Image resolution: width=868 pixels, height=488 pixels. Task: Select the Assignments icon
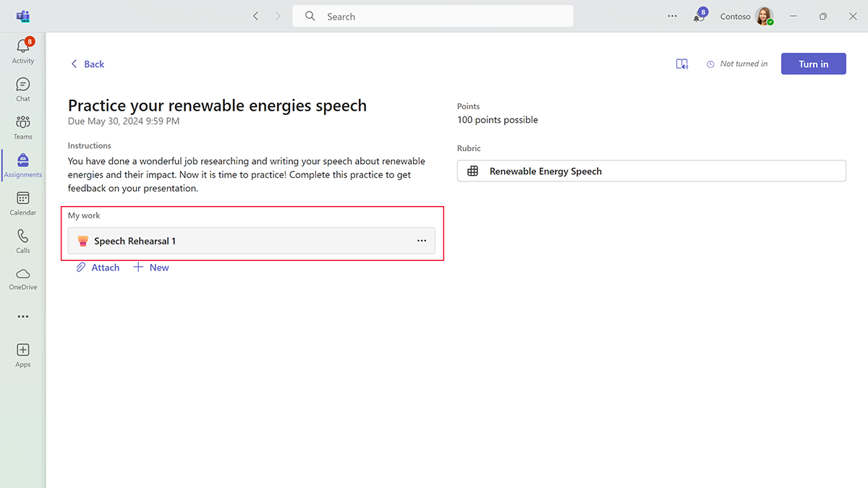point(22,165)
